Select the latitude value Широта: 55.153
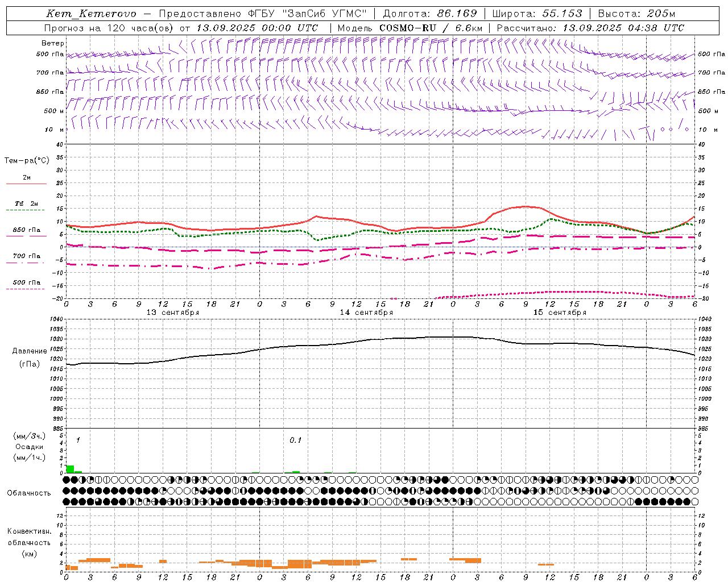The width and height of the screenshot is (728, 582). pyautogui.click(x=537, y=14)
